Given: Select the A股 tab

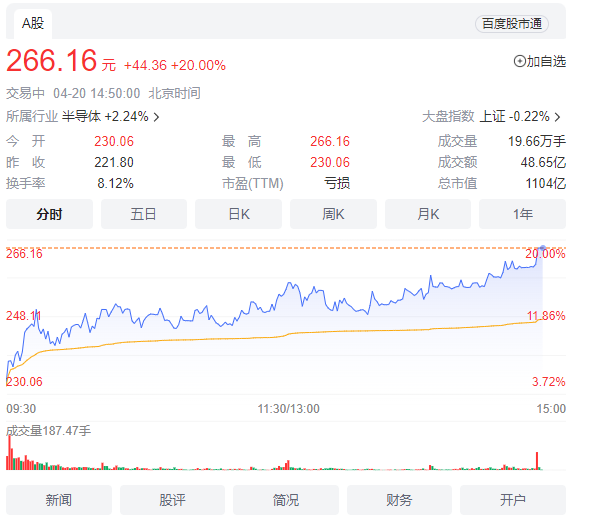Looking at the screenshot, I should point(33,24).
